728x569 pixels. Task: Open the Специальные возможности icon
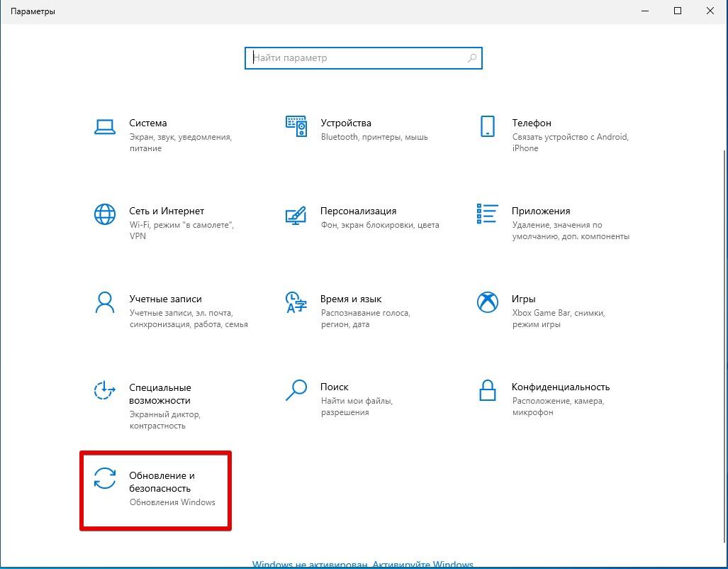[104, 390]
